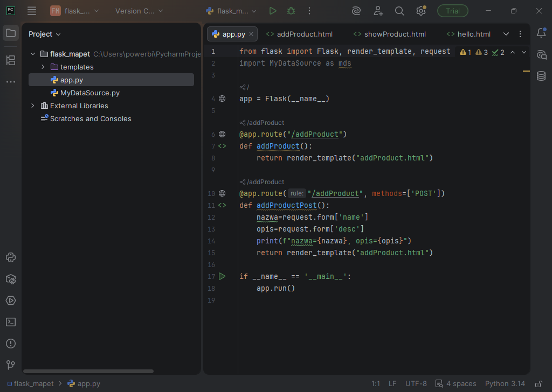Toggle read-only lock icon in status bar
Viewport: 552px width, 392px height.
tap(539, 383)
